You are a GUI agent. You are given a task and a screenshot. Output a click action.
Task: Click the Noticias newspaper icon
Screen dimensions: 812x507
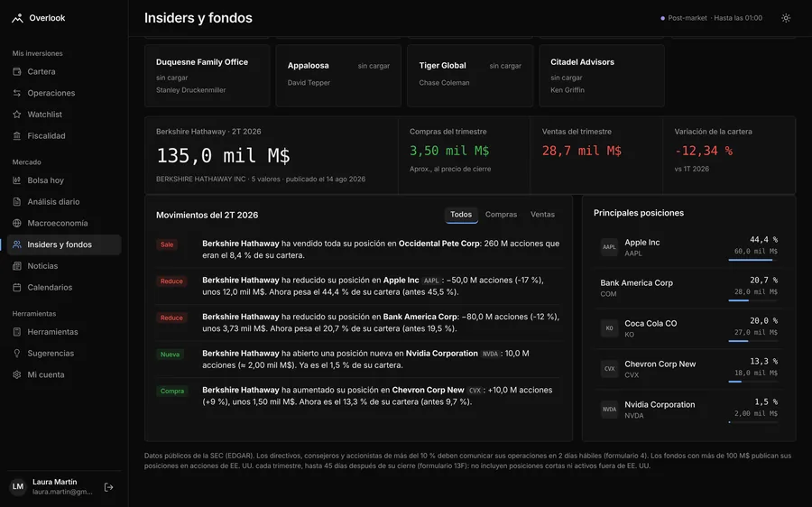click(17, 265)
